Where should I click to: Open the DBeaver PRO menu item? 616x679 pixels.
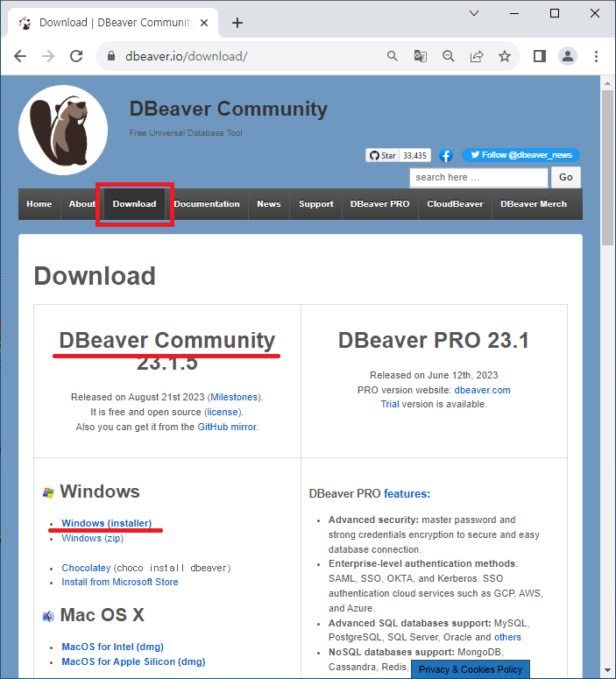click(x=380, y=204)
